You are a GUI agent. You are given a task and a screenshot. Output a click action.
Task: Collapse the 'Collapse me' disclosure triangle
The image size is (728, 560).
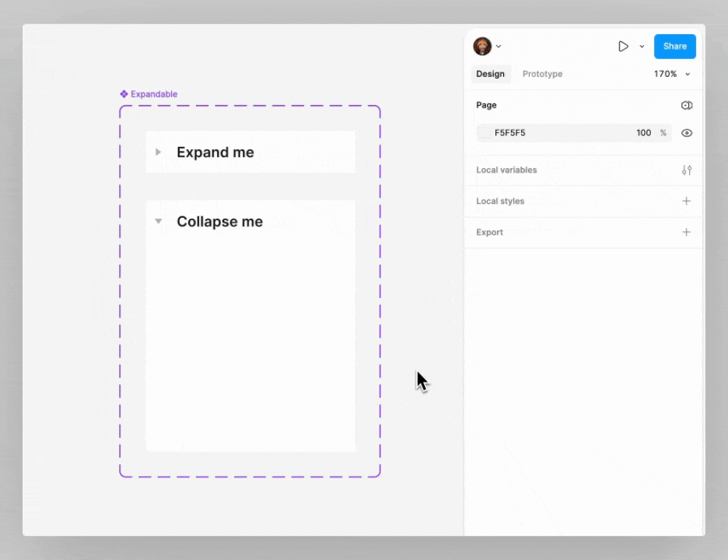pos(159,222)
